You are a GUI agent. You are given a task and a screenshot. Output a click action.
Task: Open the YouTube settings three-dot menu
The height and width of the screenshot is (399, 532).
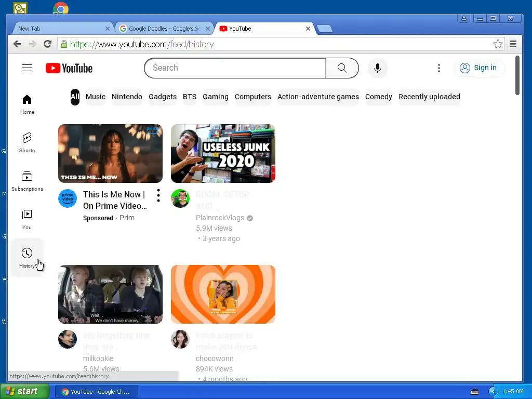(x=438, y=68)
